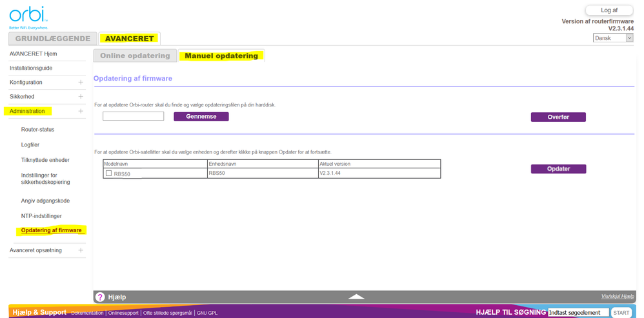This screenshot has height=318, width=644.
Task: Expand help panel with the up arrow
Action: pos(356,297)
